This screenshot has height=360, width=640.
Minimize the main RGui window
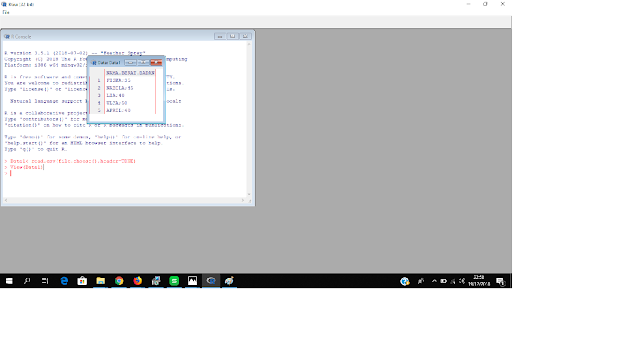point(468,4)
